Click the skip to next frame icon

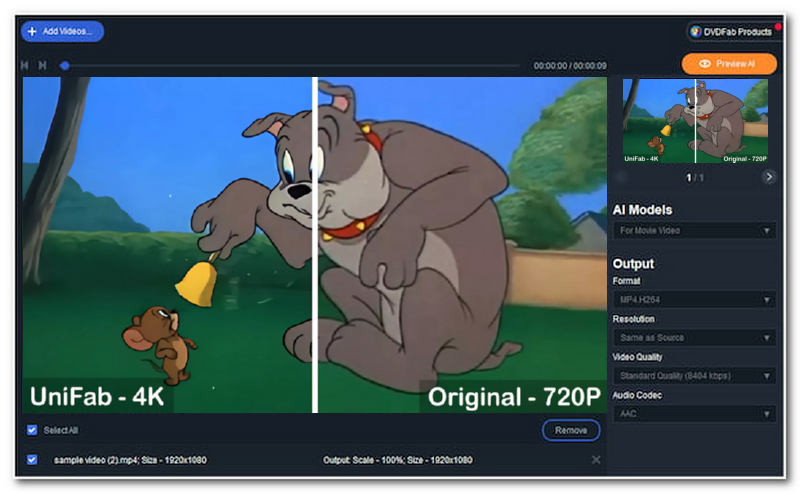tap(42, 66)
